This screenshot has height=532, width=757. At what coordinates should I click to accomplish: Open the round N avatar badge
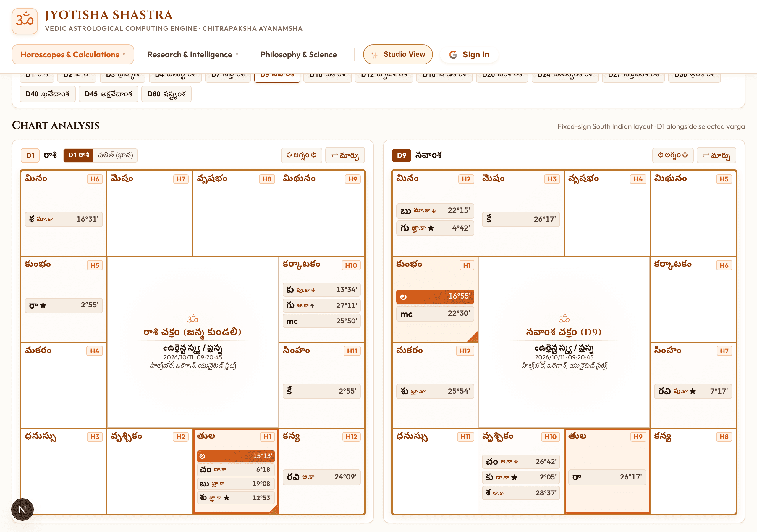22,509
